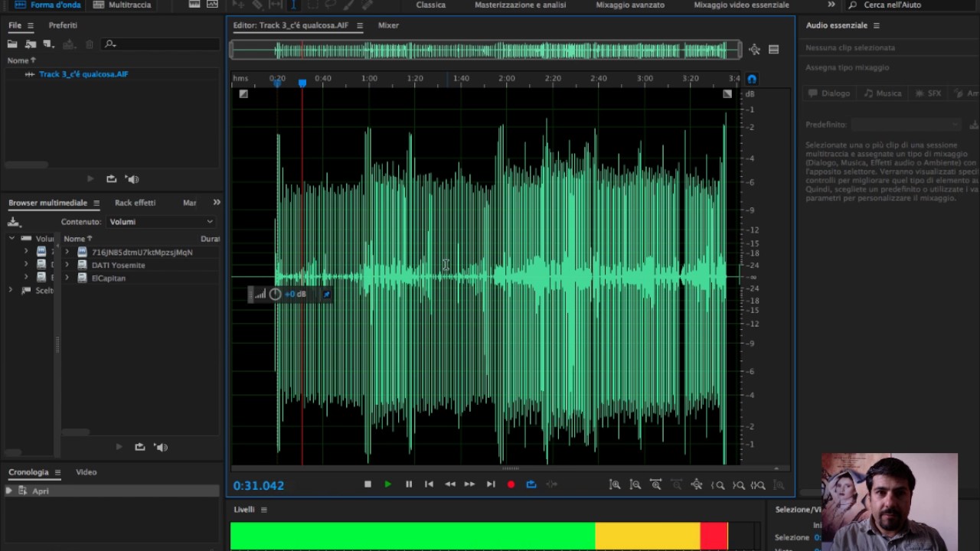
Task: Zoom to selection icon
Action: (x=758, y=484)
